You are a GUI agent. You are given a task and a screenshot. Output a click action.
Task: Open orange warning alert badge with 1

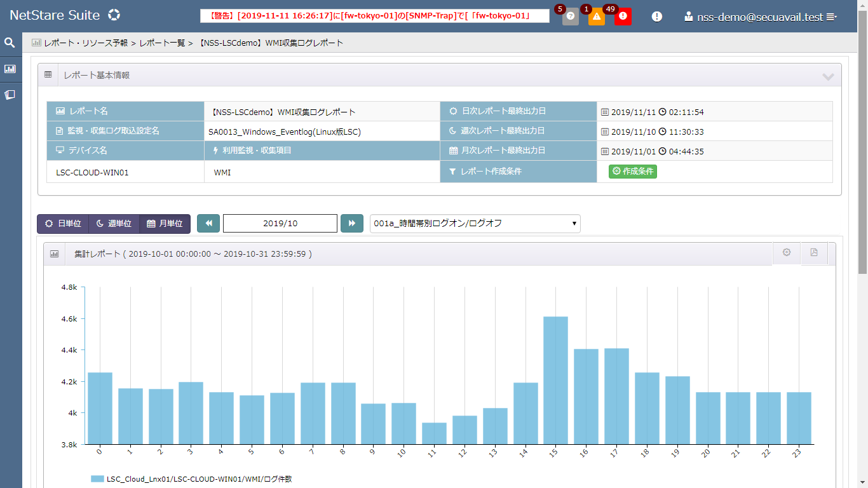click(x=597, y=17)
